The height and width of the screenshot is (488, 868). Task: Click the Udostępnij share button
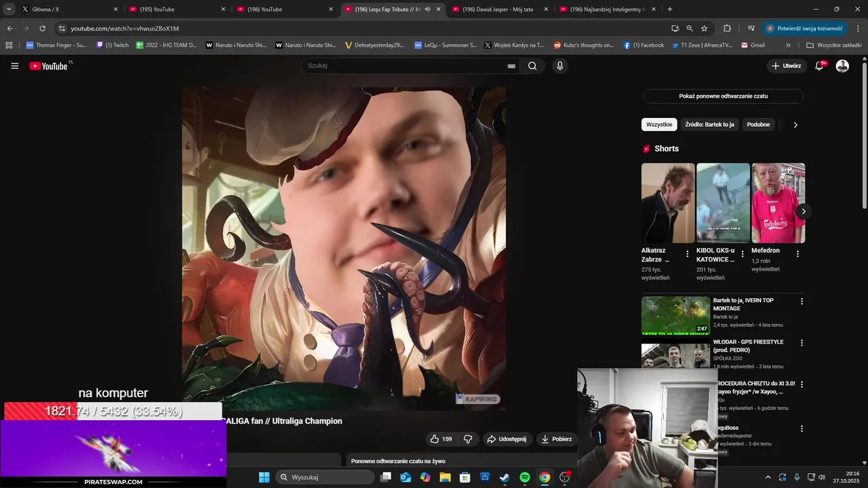(x=507, y=439)
